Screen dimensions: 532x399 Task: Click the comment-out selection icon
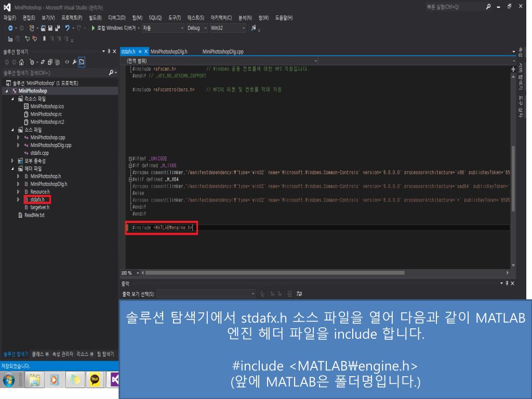point(28,39)
